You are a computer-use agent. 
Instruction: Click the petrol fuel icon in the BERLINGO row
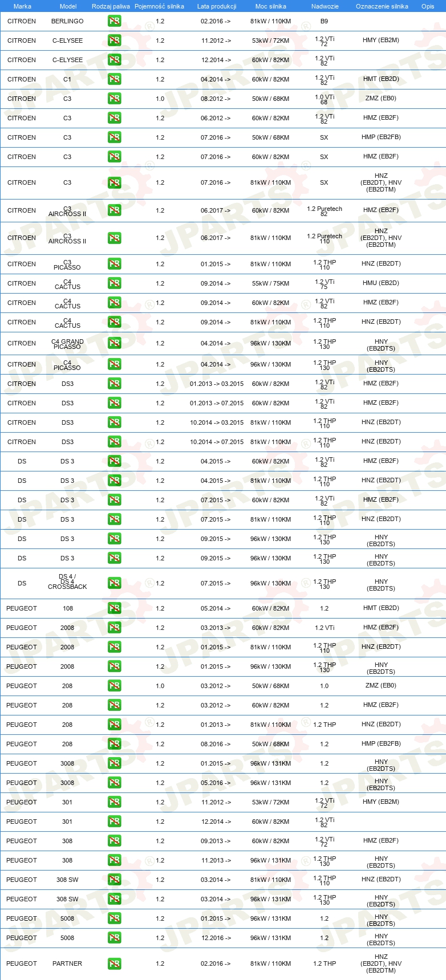click(114, 21)
